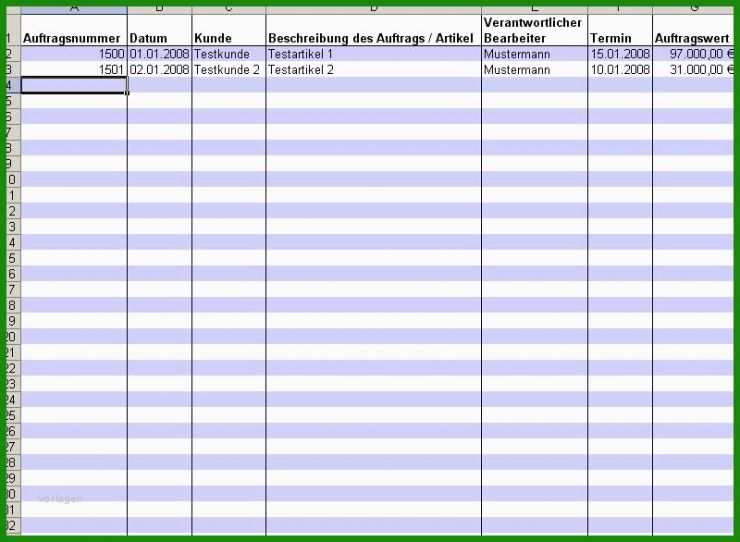The height and width of the screenshot is (542, 740).
Task: Click the active empty cell A4
Action: click(74, 85)
